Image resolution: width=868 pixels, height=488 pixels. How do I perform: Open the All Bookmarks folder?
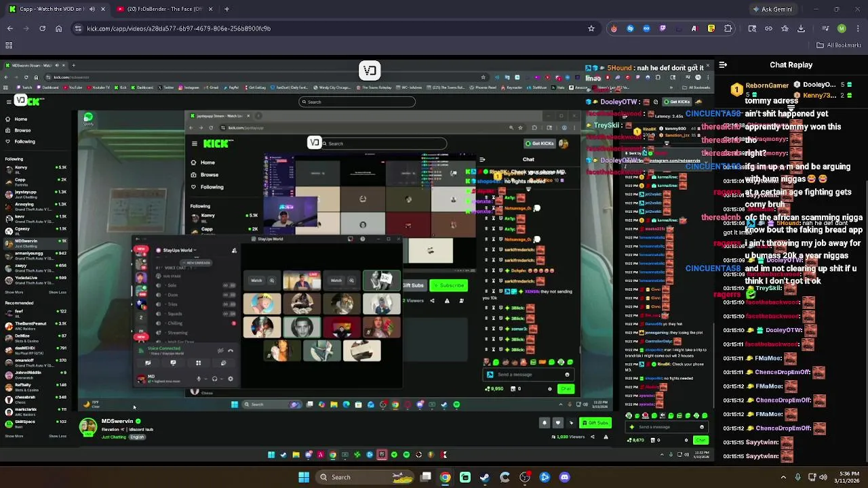point(839,45)
